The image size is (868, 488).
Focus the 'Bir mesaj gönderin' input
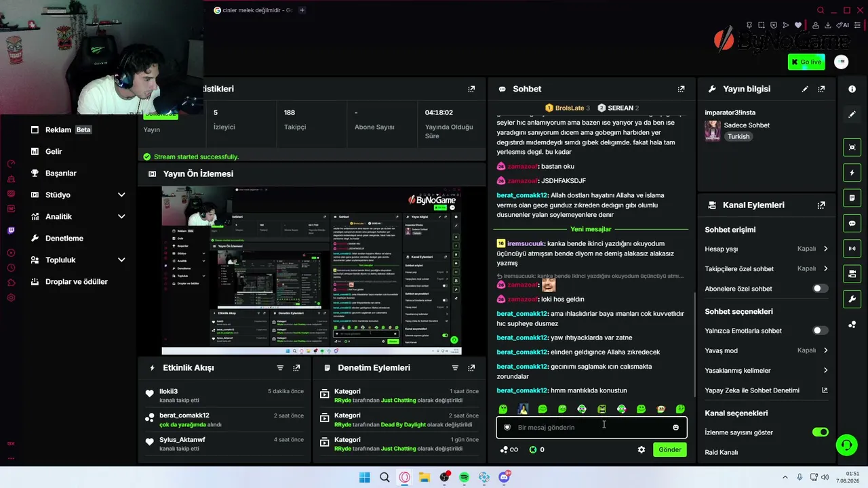point(591,427)
